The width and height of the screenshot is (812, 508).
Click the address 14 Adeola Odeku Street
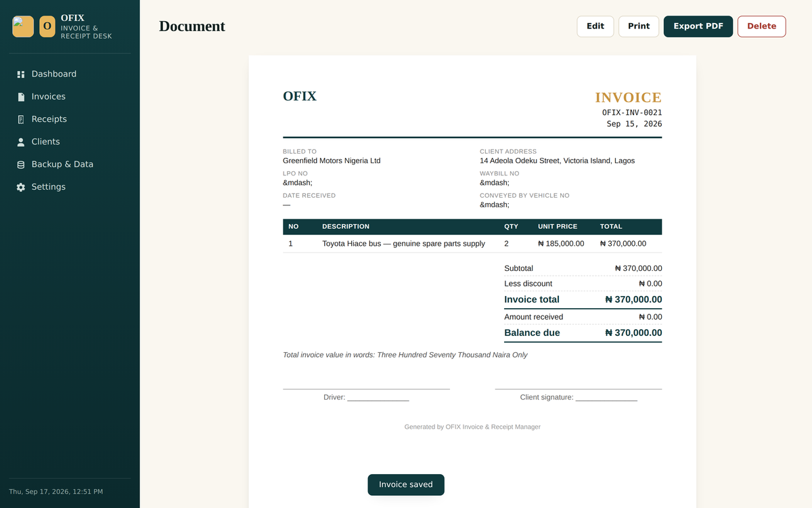tap(558, 161)
